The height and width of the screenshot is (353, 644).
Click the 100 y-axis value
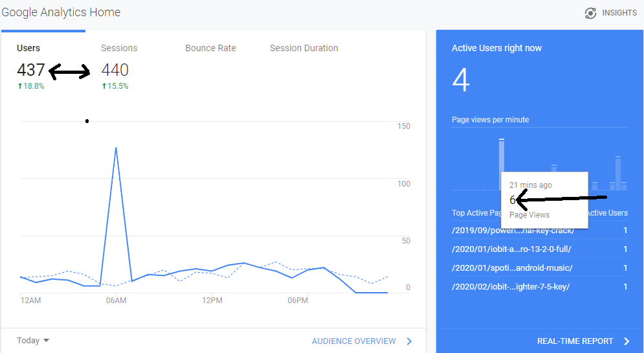(404, 184)
